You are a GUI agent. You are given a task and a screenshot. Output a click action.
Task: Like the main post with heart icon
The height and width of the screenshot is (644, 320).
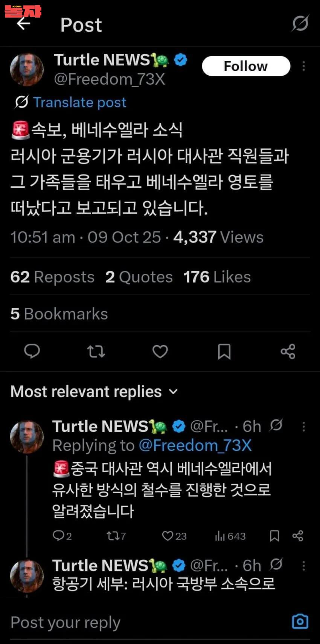click(x=160, y=351)
